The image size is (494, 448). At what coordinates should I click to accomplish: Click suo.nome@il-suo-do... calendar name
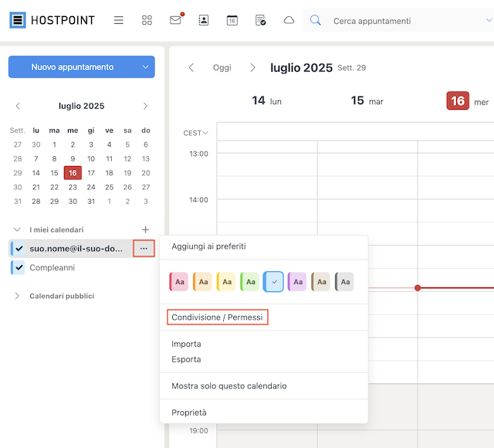pyautogui.click(x=76, y=249)
